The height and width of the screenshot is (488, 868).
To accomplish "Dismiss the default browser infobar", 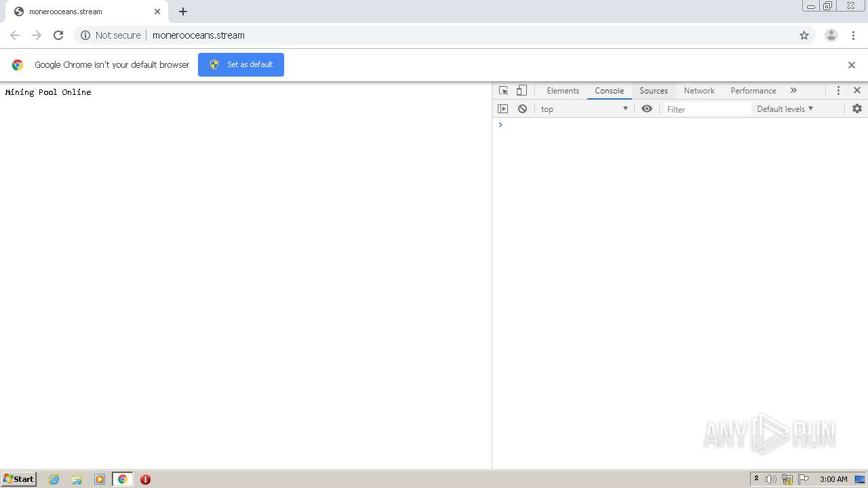I will (x=852, y=65).
